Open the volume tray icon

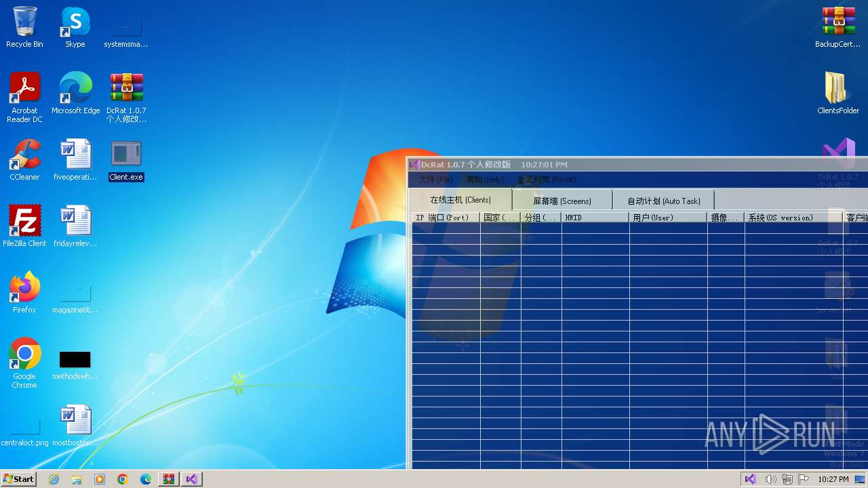(770, 479)
